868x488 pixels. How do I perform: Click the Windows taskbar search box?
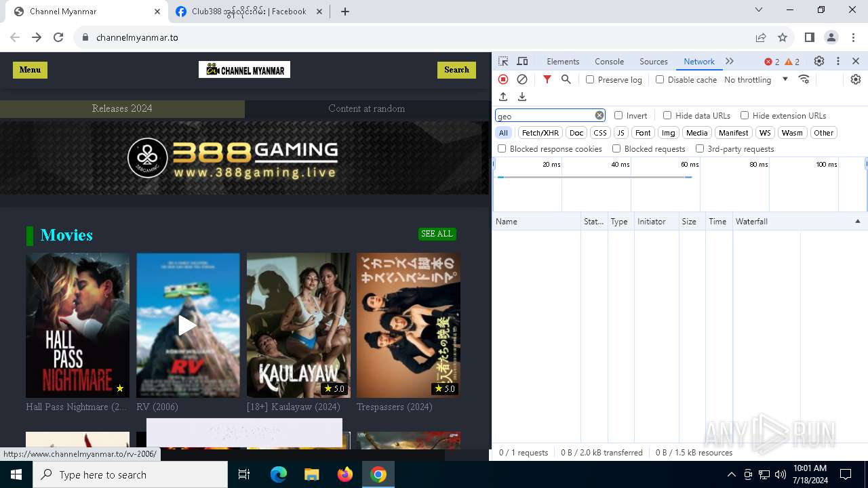pyautogui.click(x=130, y=474)
